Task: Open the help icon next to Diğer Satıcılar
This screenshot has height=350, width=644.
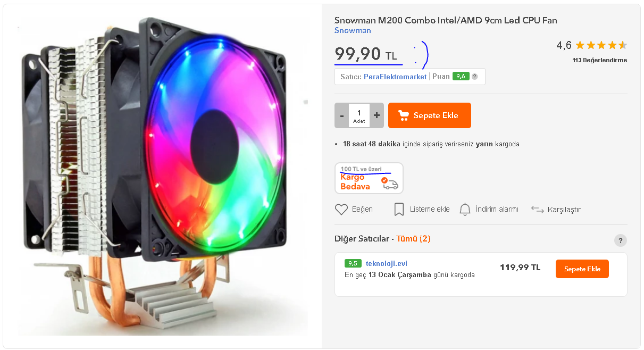Action: coord(620,240)
